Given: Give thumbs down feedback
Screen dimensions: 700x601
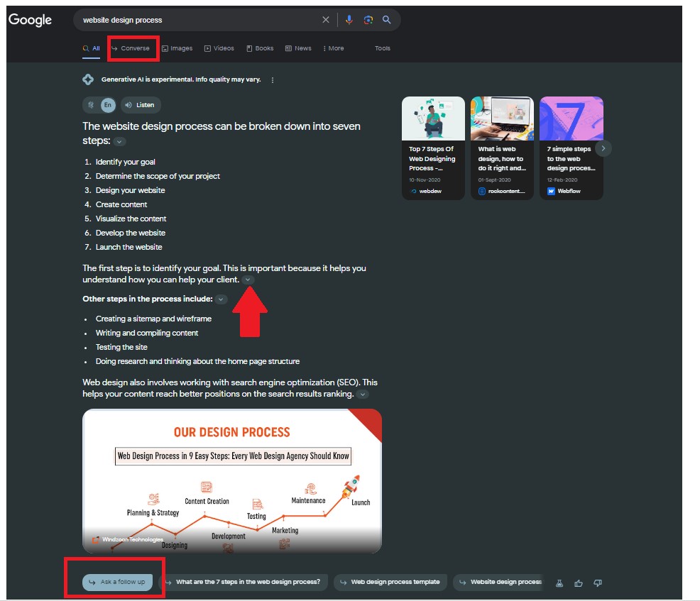Looking at the screenshot, I should click(x=598, y=583).
